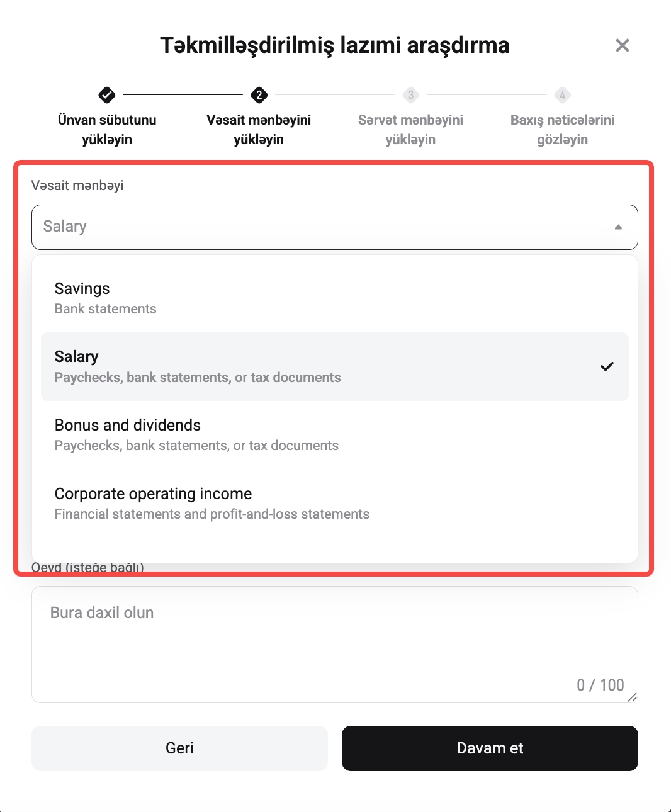Select the Corporate operating income option

coord(334,502)
